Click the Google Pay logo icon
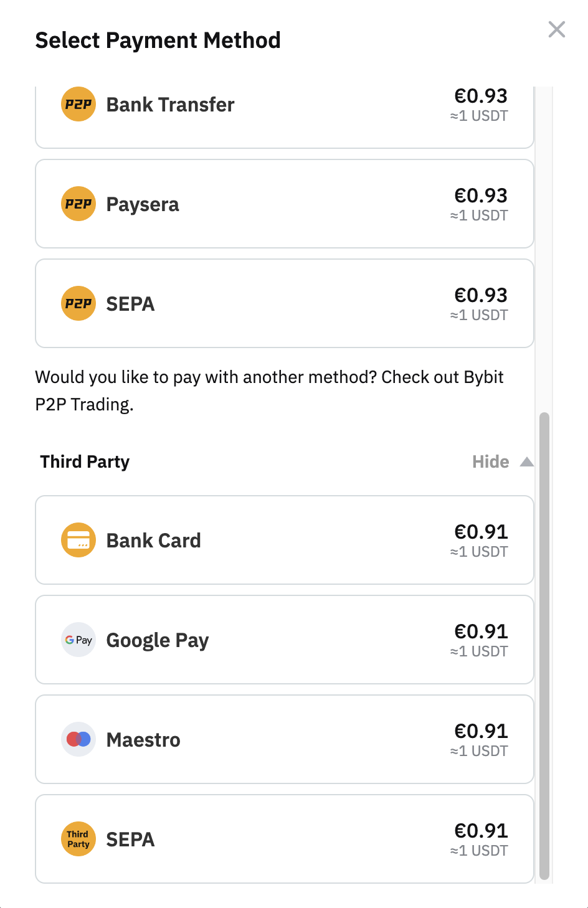Screen dimensions: 588x908 (x=78, y=640)
